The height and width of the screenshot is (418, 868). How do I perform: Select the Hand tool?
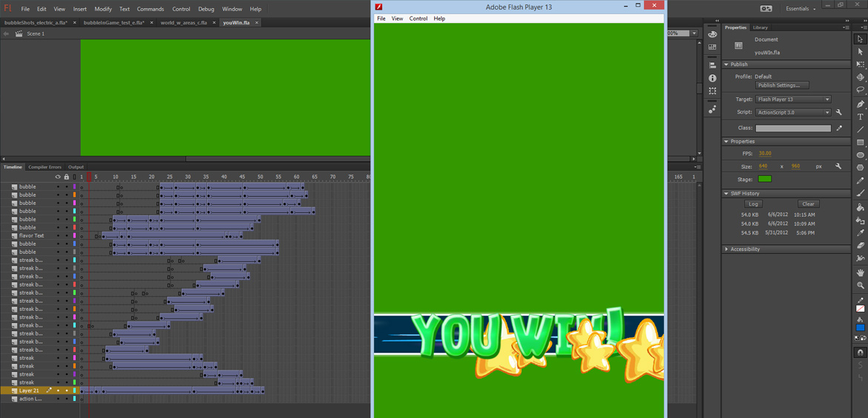[860, 272]
